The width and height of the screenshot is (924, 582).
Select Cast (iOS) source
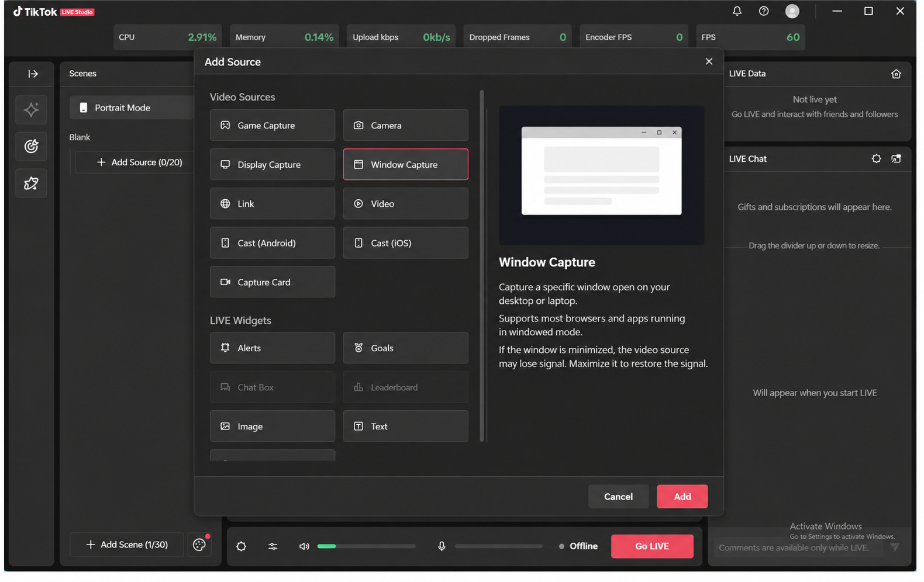tap(405, 243)
